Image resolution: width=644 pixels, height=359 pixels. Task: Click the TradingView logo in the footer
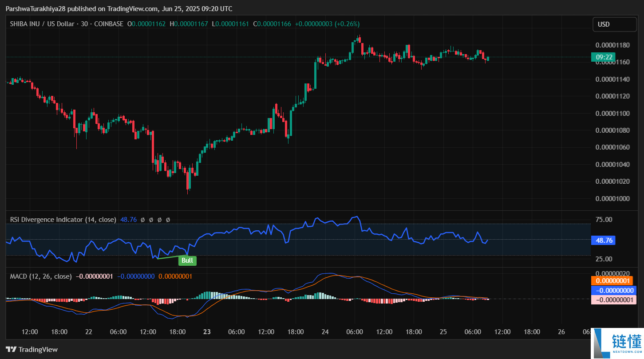pyautogui.click(x=11, y=349)
